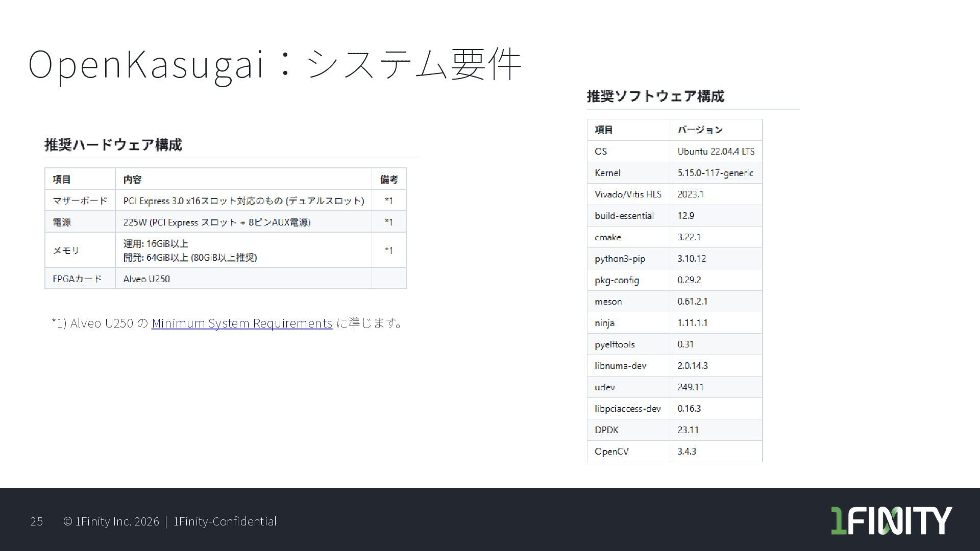980x551 pixels.
Task: Click the 備考 column header
Action: [x=388, y=179]
